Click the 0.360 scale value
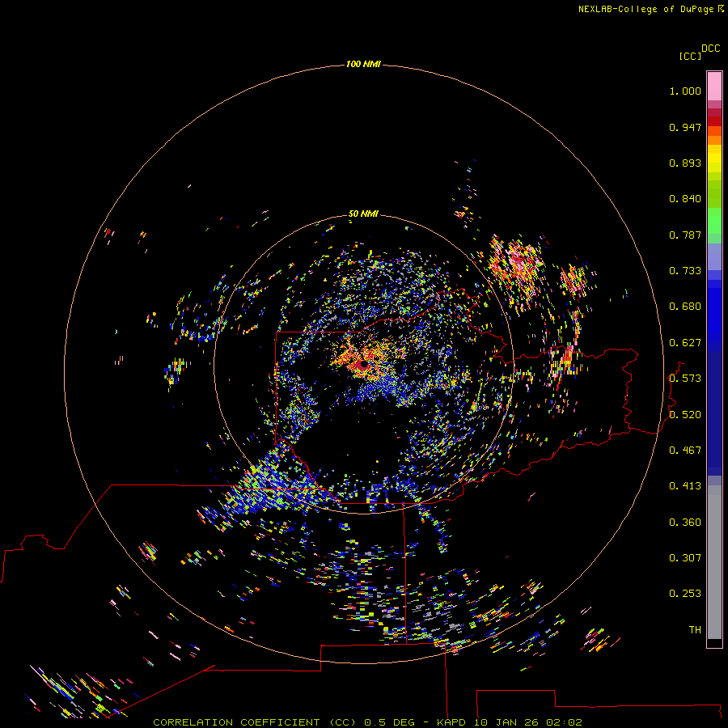728x728 pixels. pos(685,523)
